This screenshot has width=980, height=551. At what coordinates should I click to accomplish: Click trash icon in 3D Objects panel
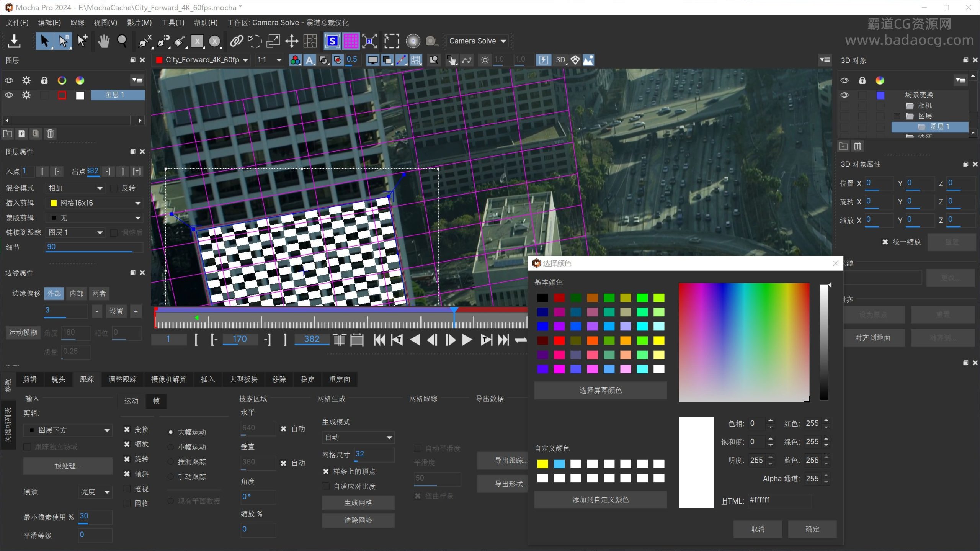coord(857,146)
